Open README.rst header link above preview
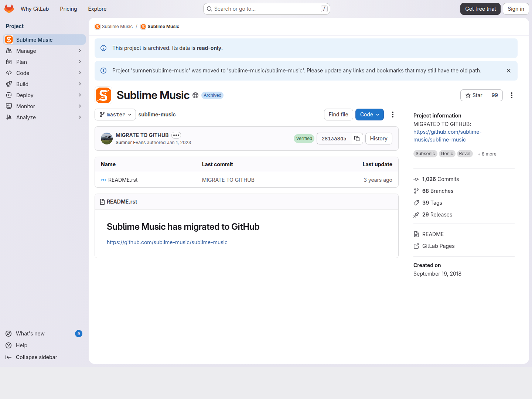 coord(122,202)
